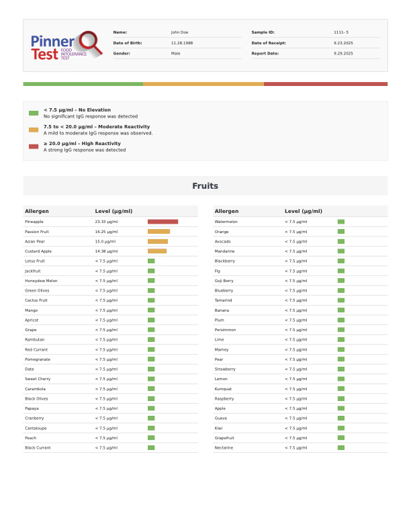Select the orange Moderate Reactivity legend swatch
Image resolution: width=411 pixels, height=532 pixels.
coord(34,130)
